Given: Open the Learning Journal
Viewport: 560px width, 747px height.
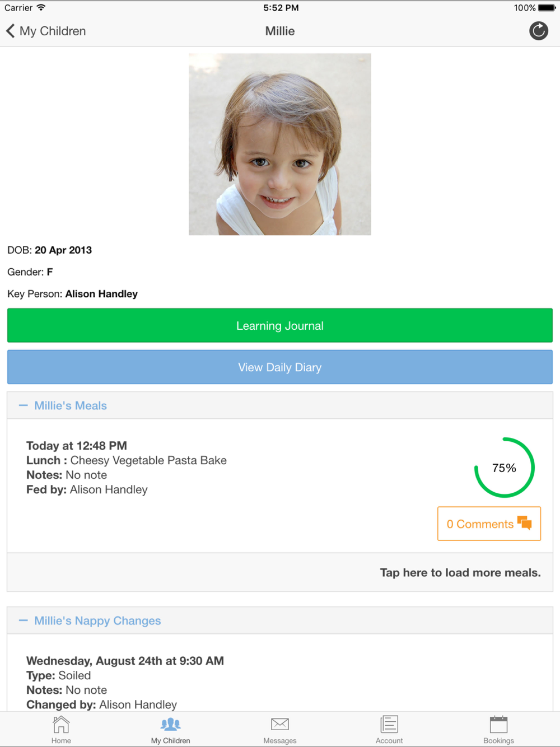Looking at the screenshot, I should pos(280,325).
